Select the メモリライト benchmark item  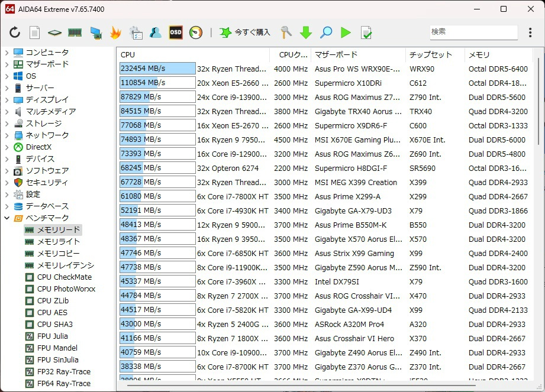58,242
